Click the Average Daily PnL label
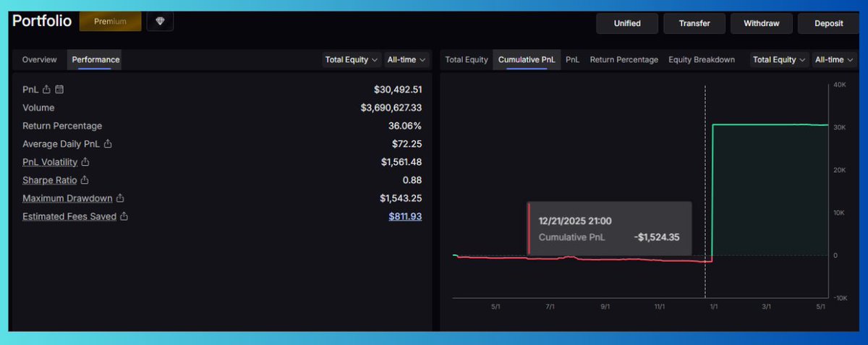The height and width of the screenshot is (345, 868). 61,144
